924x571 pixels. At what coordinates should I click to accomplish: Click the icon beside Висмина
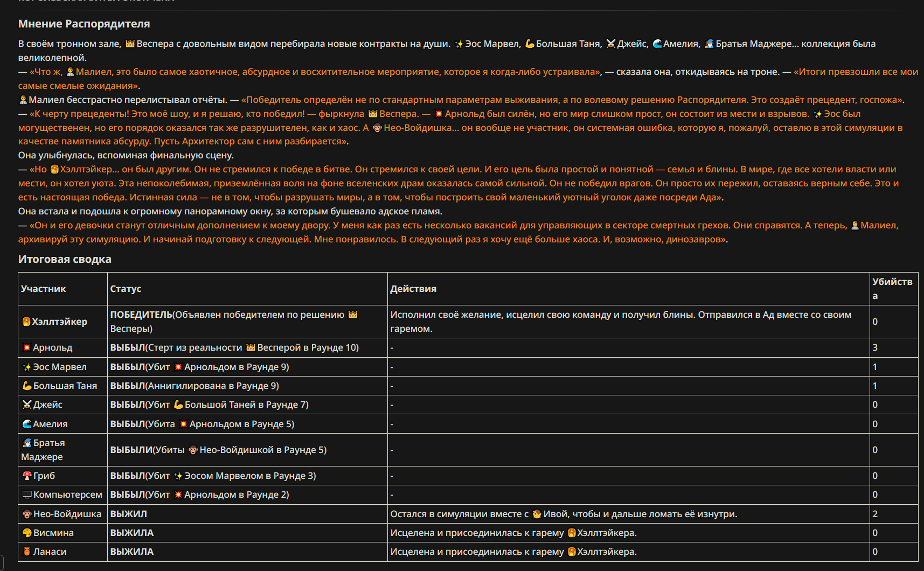tap(27, 533)
